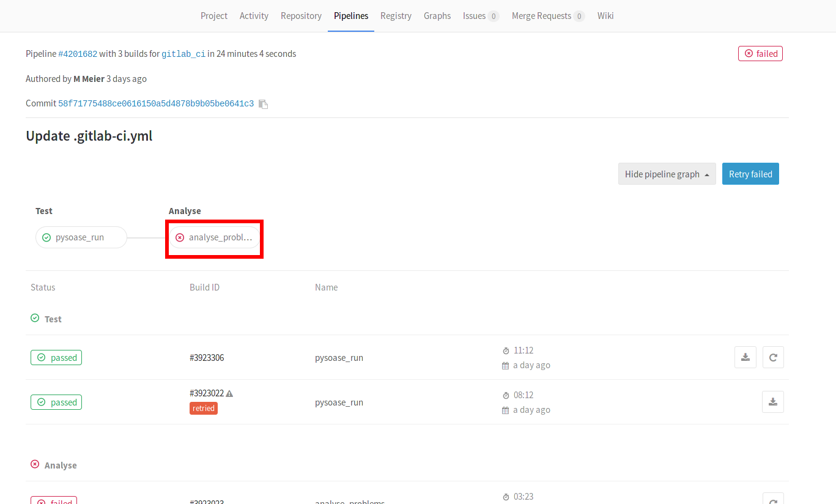The width and height of the screenshot is (836, 504).
Task: Open commit 58f71775488ce0616150a5d4878b9b05be0641c3
Action: (x=156, y=104)
